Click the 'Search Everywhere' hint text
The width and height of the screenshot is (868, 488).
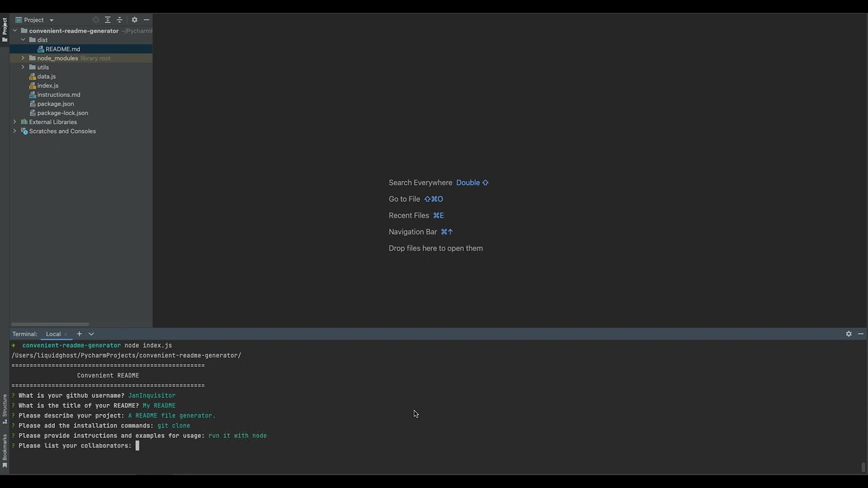pos(420,183)
